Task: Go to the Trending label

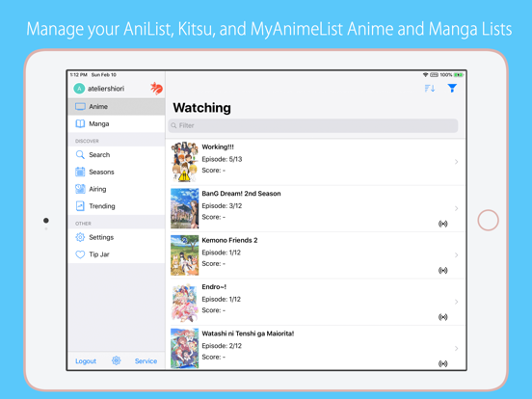Action: pyautogui.click(x=102, y=206)
